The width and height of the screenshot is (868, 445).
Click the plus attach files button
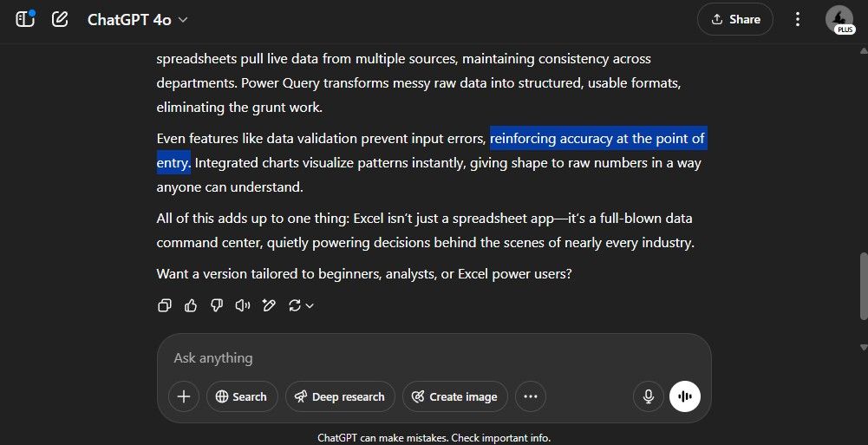pyautogui.click(x=184, y=396)
